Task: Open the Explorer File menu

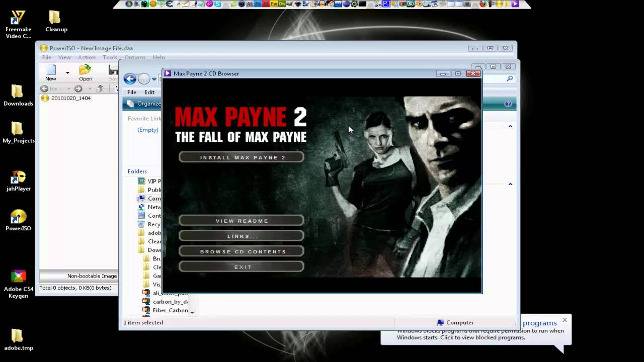Action: [x=132, y=92]
